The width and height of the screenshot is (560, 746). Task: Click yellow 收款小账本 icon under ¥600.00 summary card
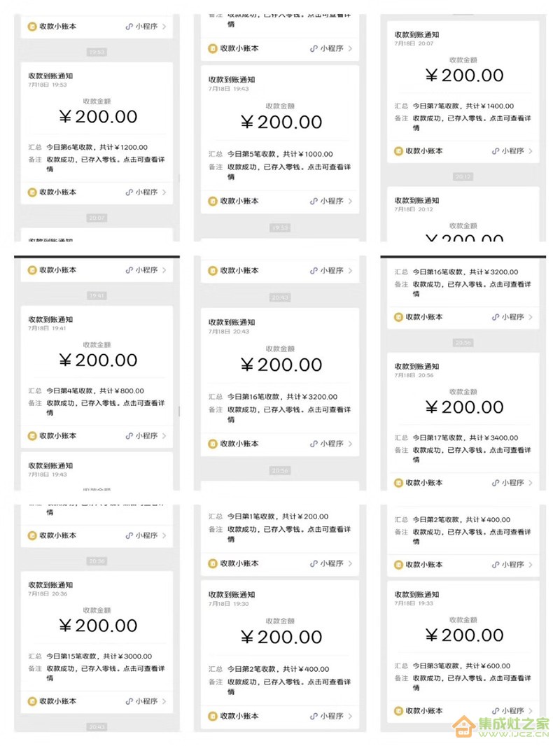click(398, 711)
